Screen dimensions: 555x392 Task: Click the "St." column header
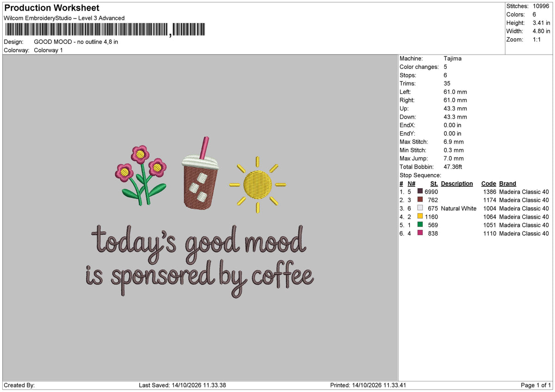click(434, 183)
